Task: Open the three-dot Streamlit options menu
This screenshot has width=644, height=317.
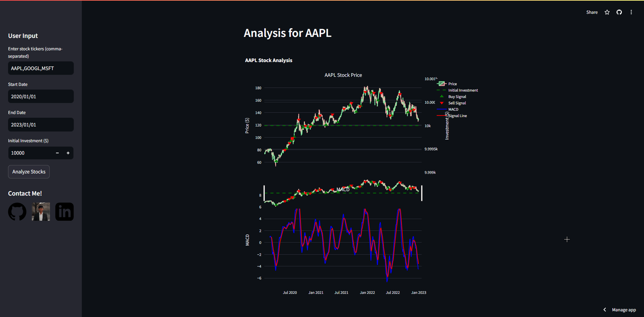Action: 631,12
